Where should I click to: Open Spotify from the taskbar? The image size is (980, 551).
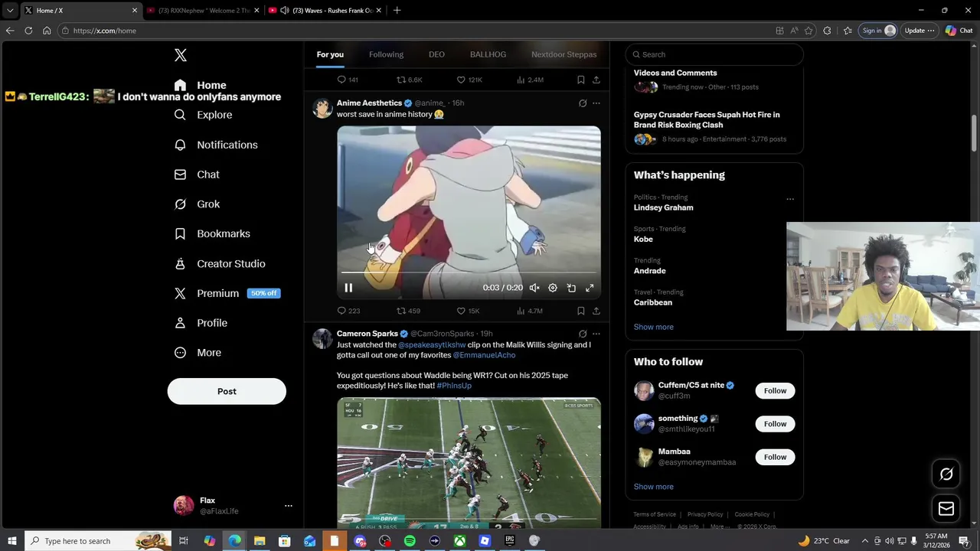410,541
